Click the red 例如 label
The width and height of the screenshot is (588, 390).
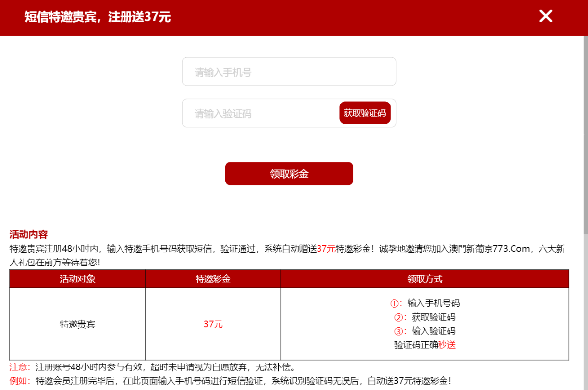tap(20, 380)
